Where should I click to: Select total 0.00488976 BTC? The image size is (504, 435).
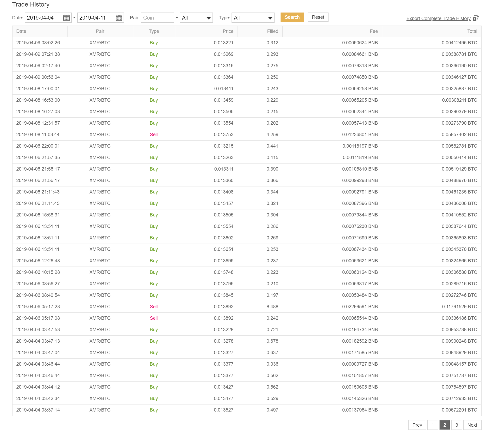click(459, 180)
